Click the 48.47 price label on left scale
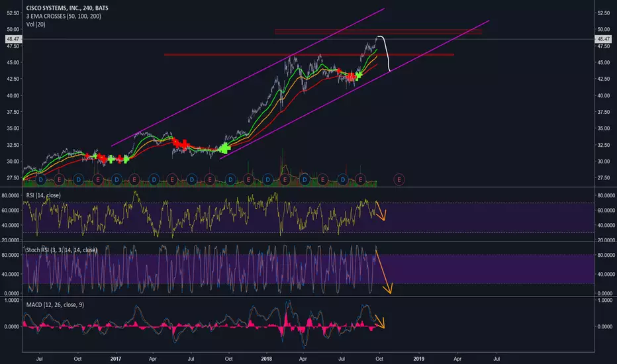The height and width of the screenshot is (364, 617). click(13, 39)
